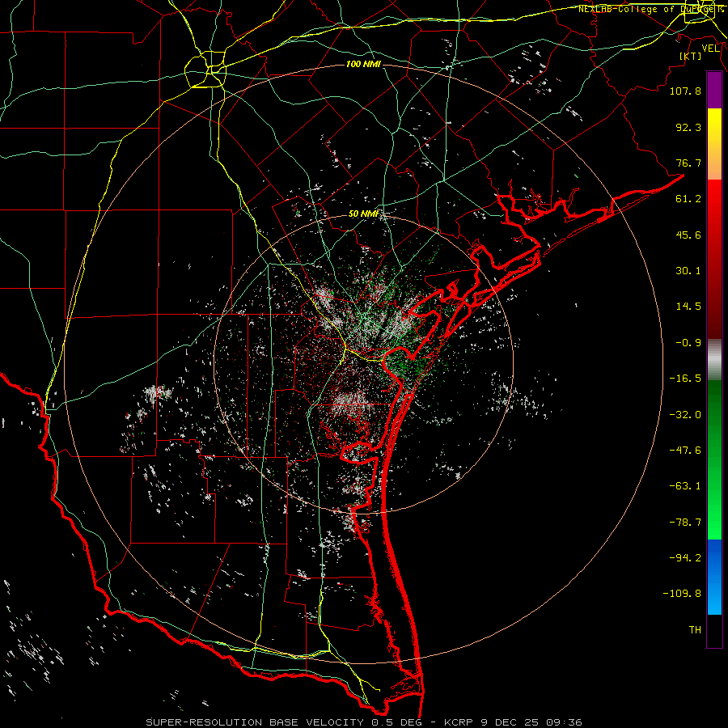
Task: Click the VEL legend heading
Action: coord(710,49)
